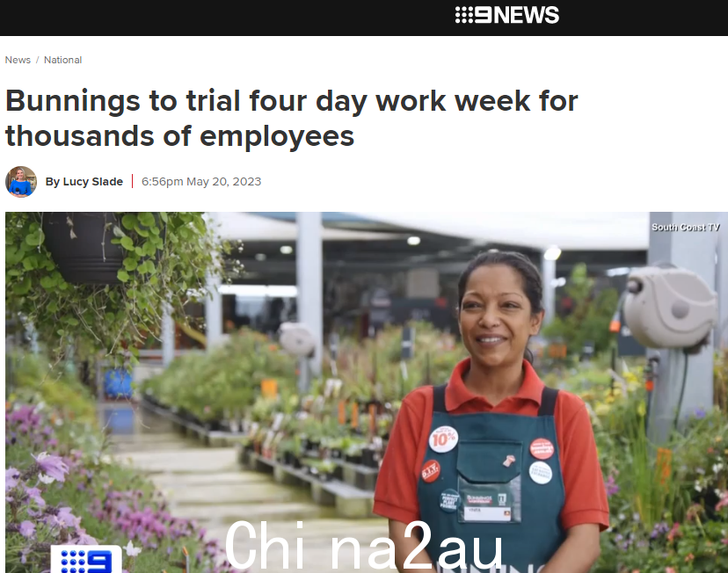Click the 9News logo in header
The image size is (728, 573).
click(x=506, y=15)
